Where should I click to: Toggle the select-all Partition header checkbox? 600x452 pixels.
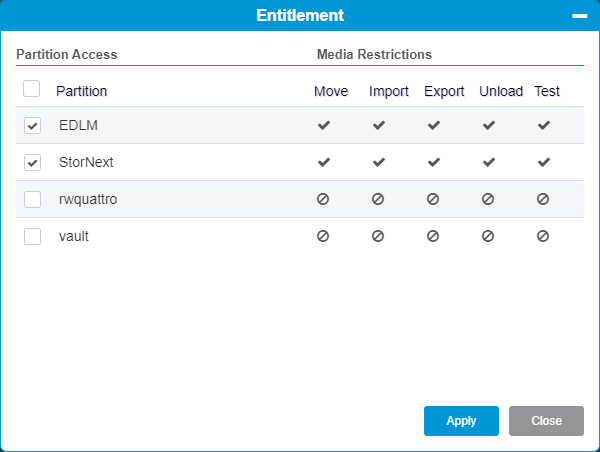point(32,89)
